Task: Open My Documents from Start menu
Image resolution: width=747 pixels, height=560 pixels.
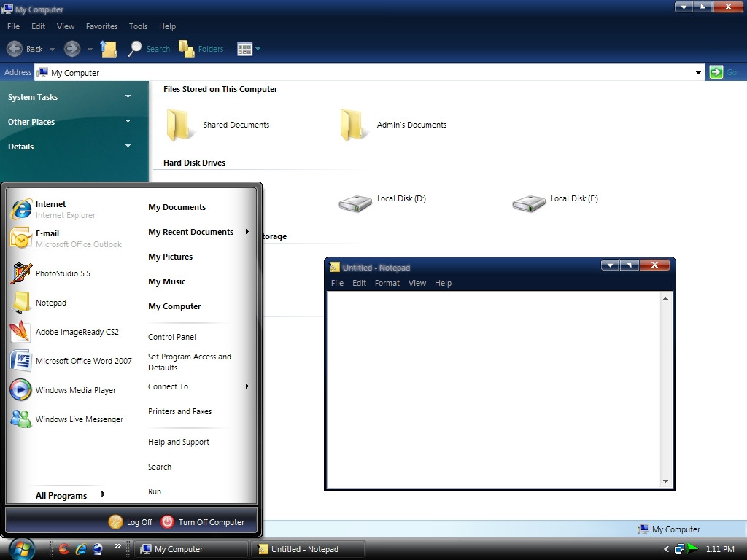Action: (177, 207)
